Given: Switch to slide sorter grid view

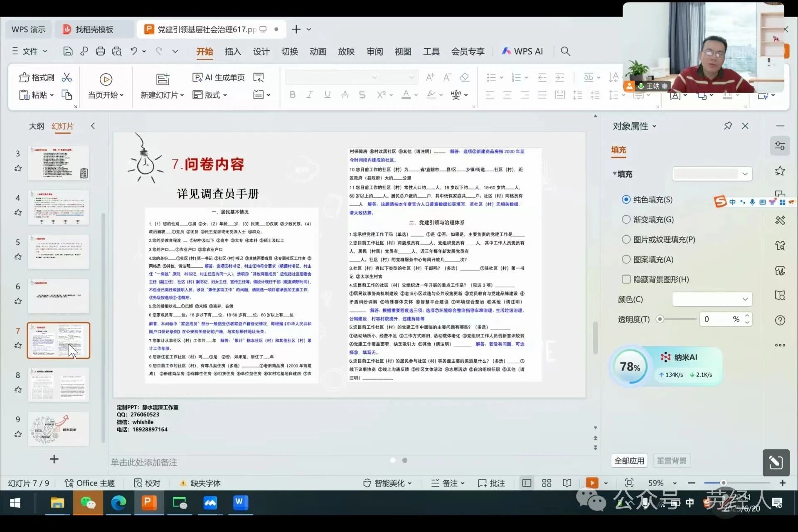Looking at the screenshot, I should (x=546, y=483).
